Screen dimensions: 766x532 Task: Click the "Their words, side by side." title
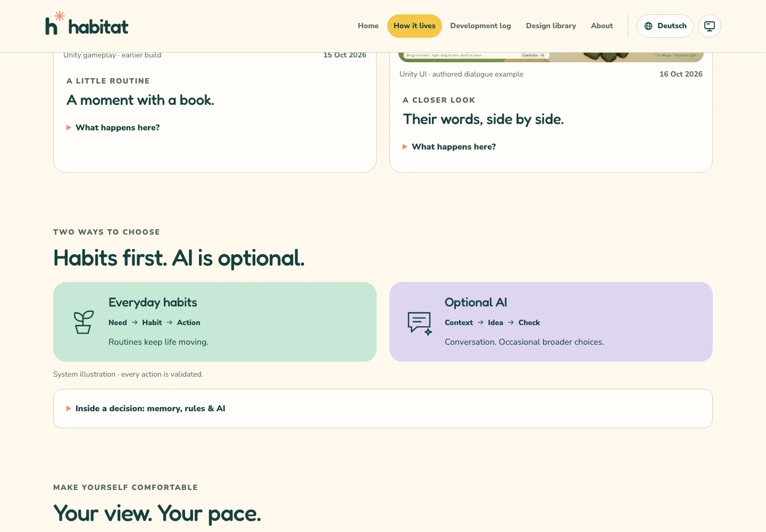click(483, 119)
